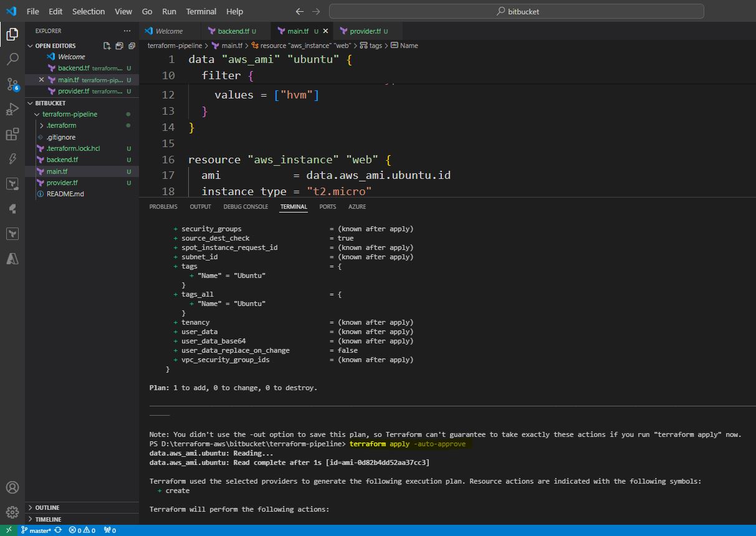Open the Azure panel icon

tap(12, 259)
